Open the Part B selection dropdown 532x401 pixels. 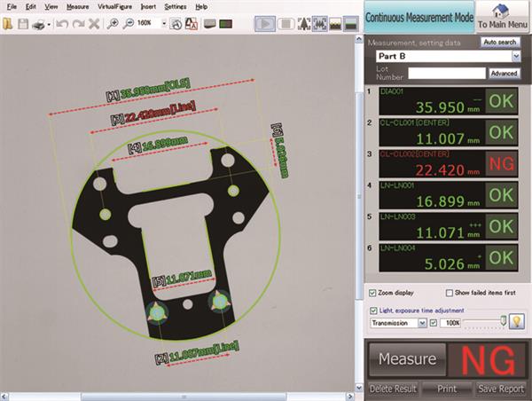pos(515,56)
